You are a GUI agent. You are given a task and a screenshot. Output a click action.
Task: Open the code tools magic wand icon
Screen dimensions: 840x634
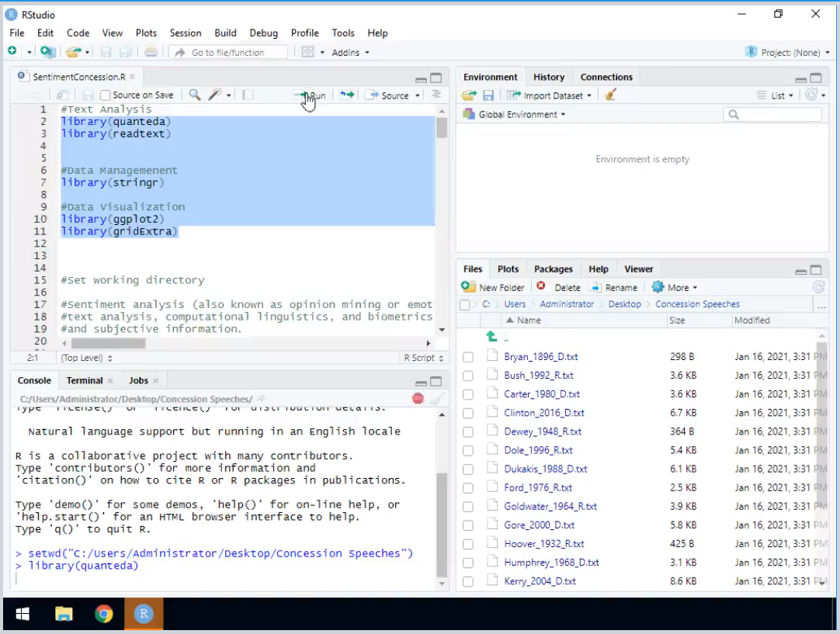coord(215,94)
